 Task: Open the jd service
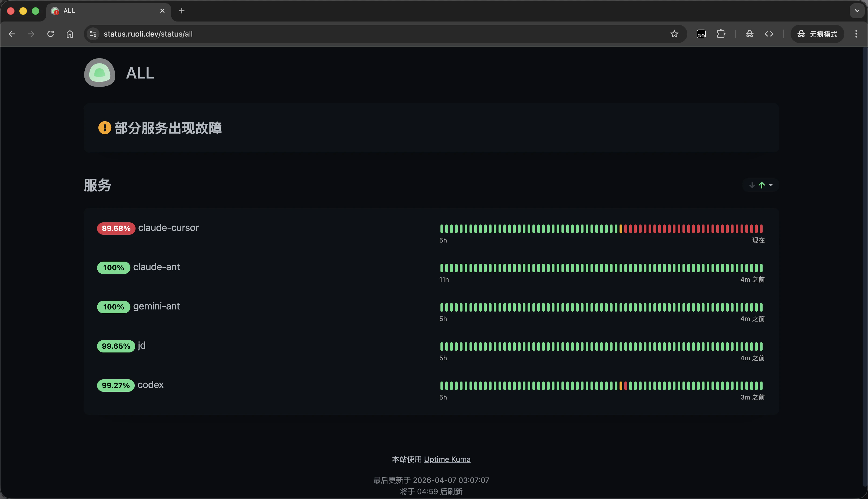click(141, 345)
